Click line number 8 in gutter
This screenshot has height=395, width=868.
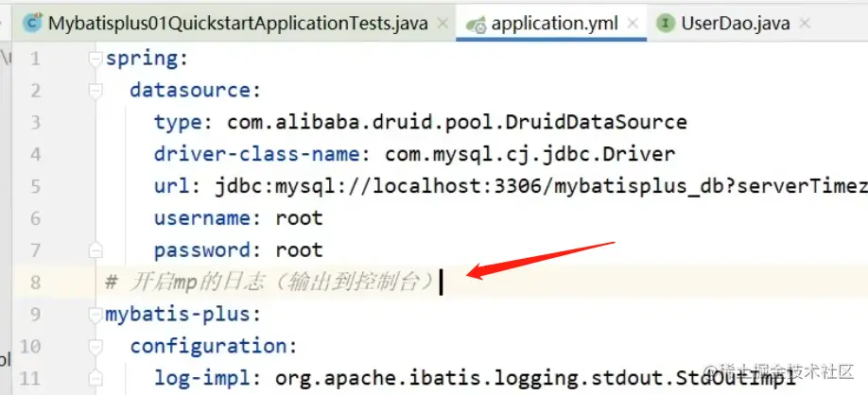(x=35, y=283)
